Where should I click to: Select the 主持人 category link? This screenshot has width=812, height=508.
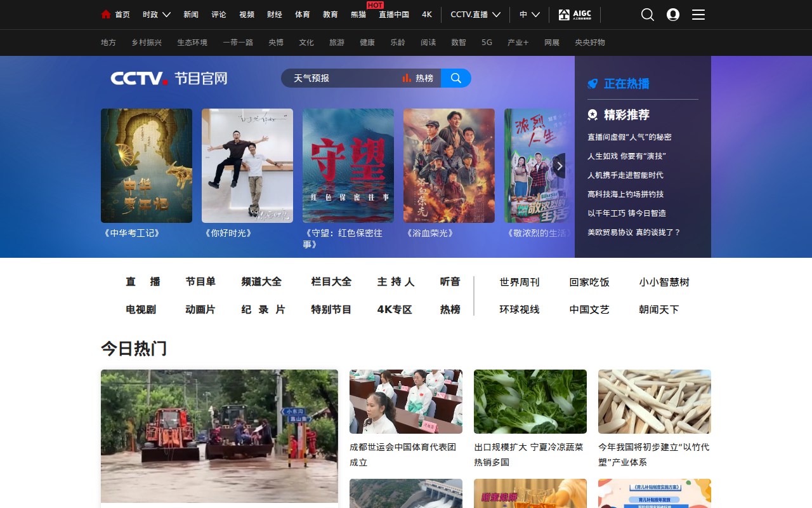(x=396, y=282)
